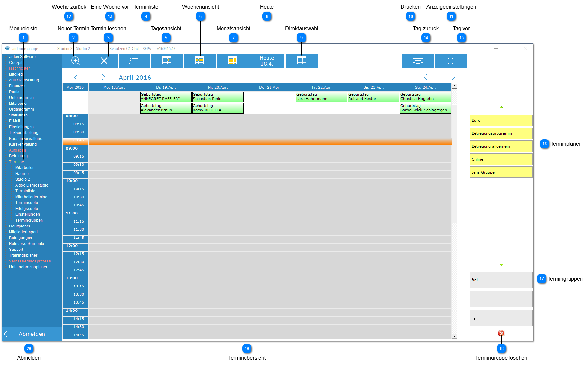The width and height of the screenshot is (588, 366).
Task: Click the Do. 21.Apr. column header
Action: (x=270, y=87)
